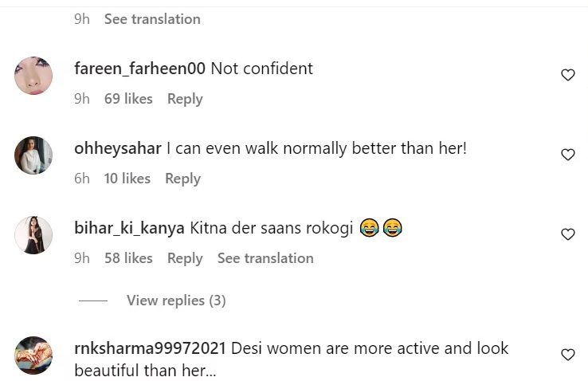This screenshot has height=381, width=588.
Task: Show the 58 likes on bihar_ki_kanya's comment
Action: tap(128, 258)
